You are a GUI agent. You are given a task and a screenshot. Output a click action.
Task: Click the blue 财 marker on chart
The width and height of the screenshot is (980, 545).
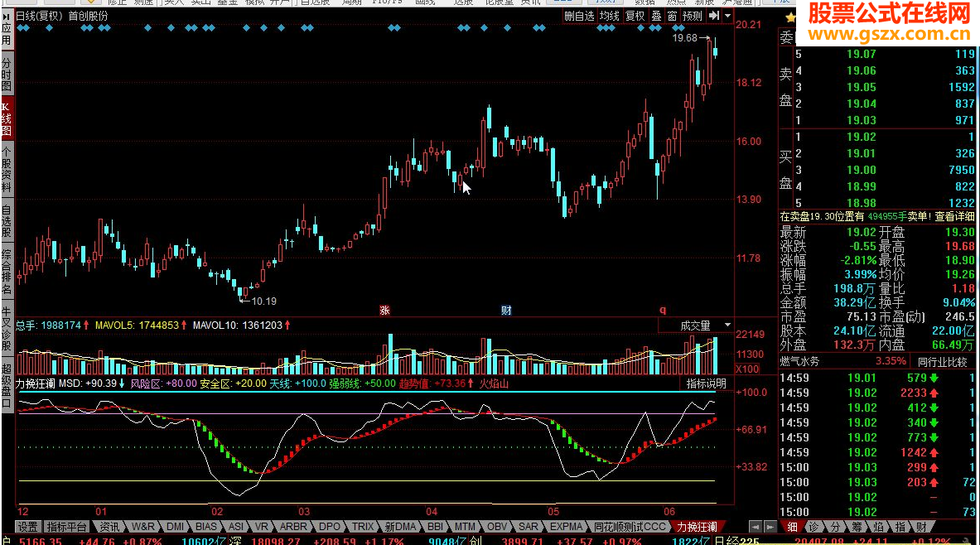[506, 310]
